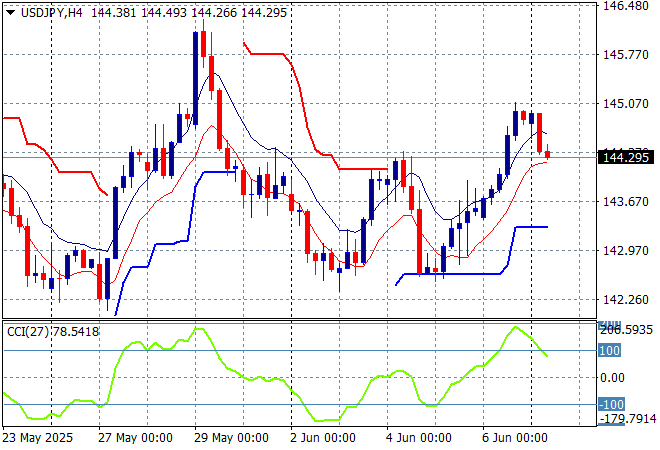
Task: Click the 145.070 price axis label
Action: tap(624, 104)
